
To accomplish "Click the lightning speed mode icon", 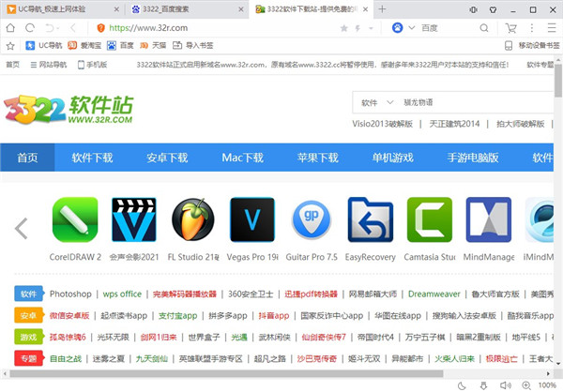I will click(x=358, y=28).
